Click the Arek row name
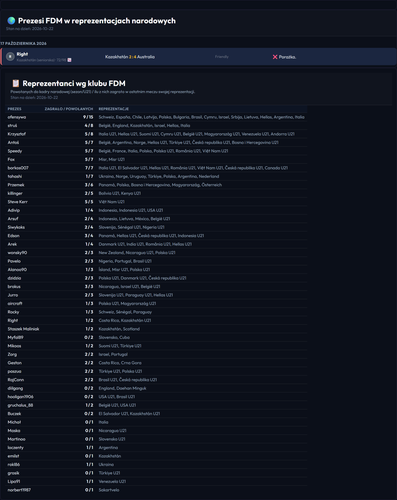The width and height of the screenshot is (397, 500). (x=12, y=244)
